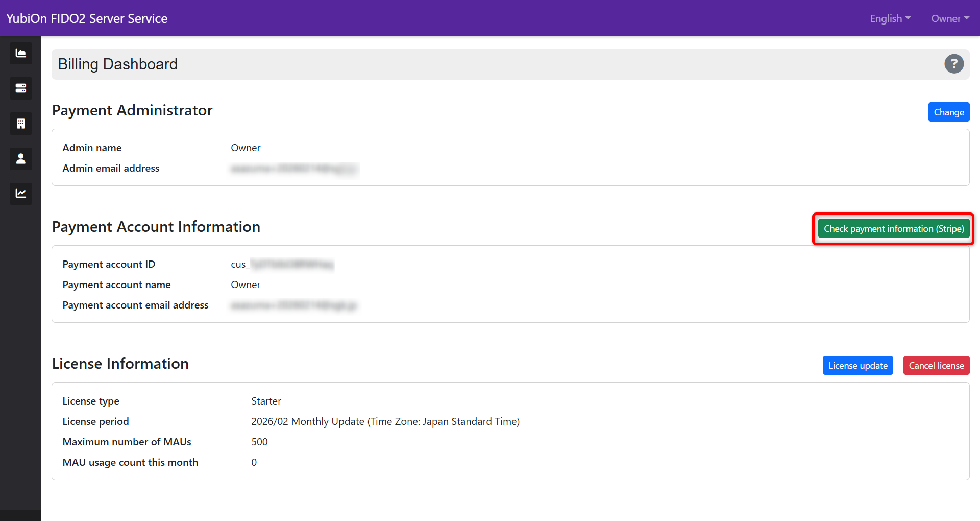The image size is (980, 521).
Task: Open the Owner account dropdown menu
Action: tap(949, 18)
